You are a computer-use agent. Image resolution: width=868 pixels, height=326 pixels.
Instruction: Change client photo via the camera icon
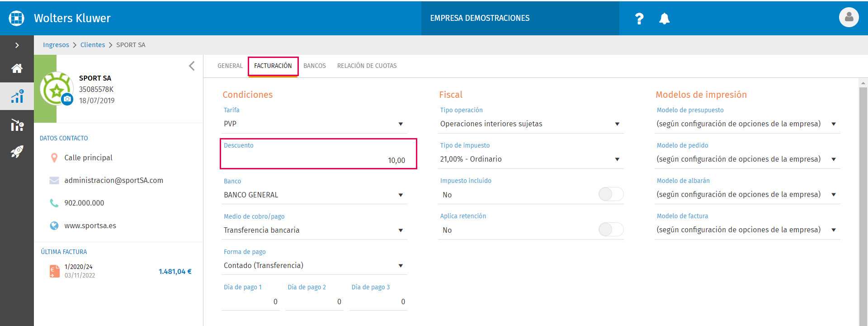click(x=67, y=99)
